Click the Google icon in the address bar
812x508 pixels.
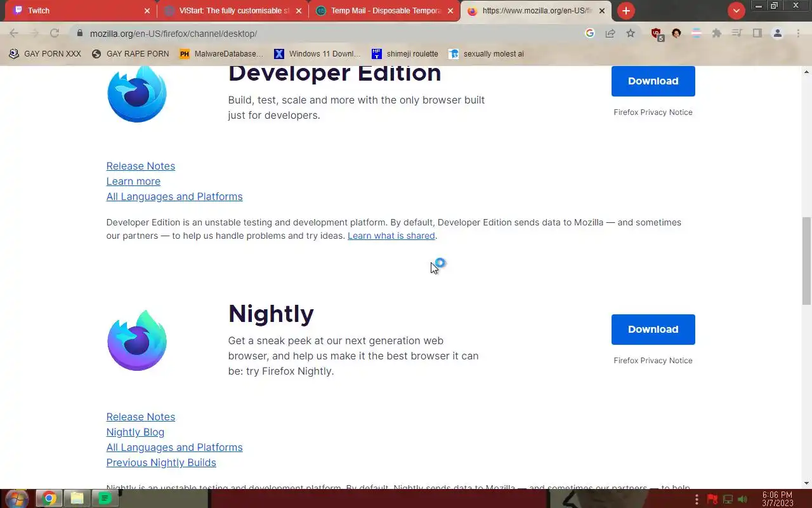590,33
